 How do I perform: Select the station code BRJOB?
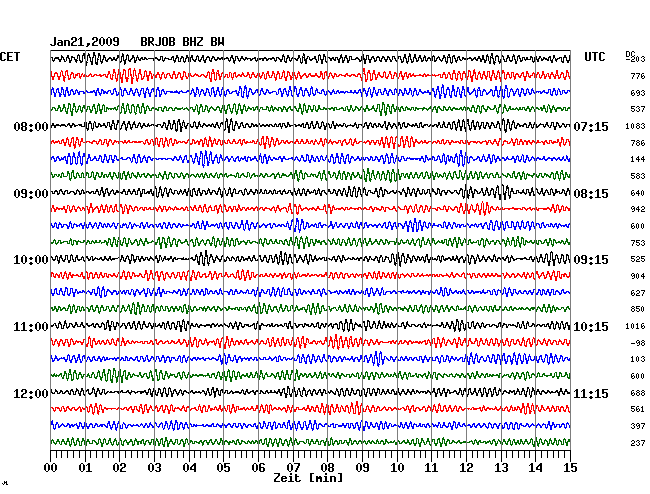(158, 42)
